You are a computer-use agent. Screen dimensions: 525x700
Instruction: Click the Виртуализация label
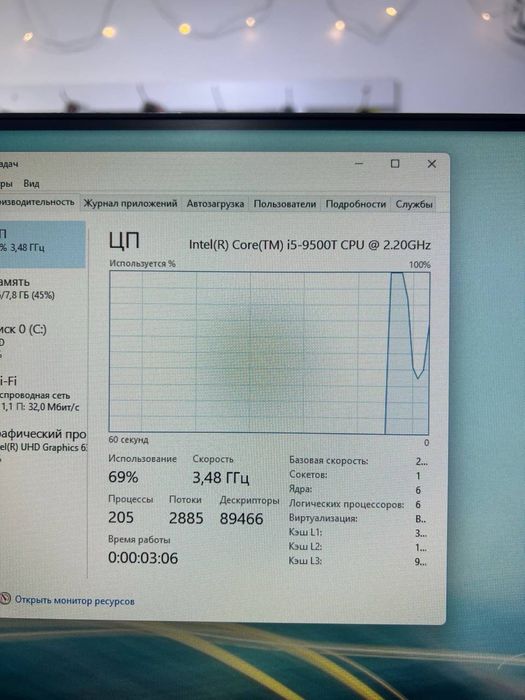coord(323,519)
